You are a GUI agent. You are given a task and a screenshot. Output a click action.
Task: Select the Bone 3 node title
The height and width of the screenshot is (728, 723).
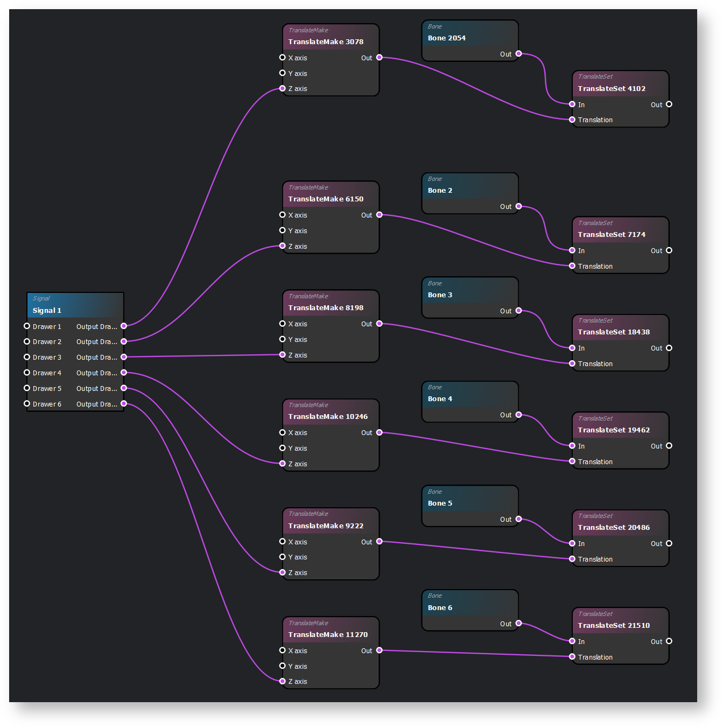click(440, 295)
